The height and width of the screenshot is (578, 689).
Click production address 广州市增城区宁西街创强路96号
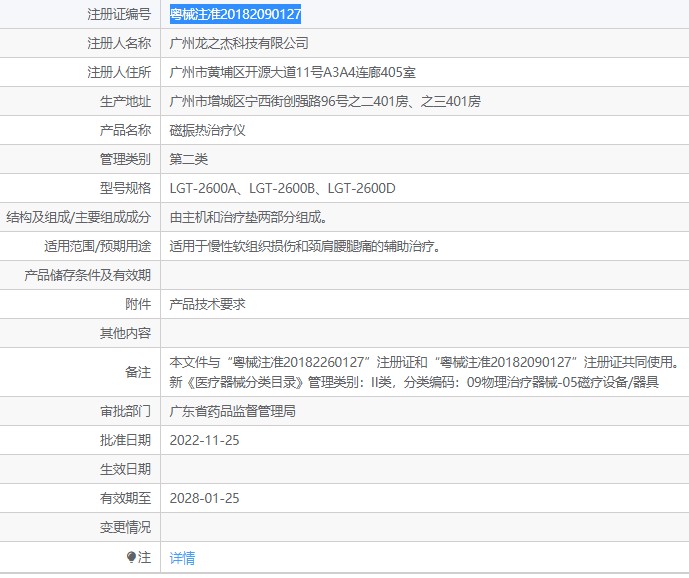[x=259, y=101]
